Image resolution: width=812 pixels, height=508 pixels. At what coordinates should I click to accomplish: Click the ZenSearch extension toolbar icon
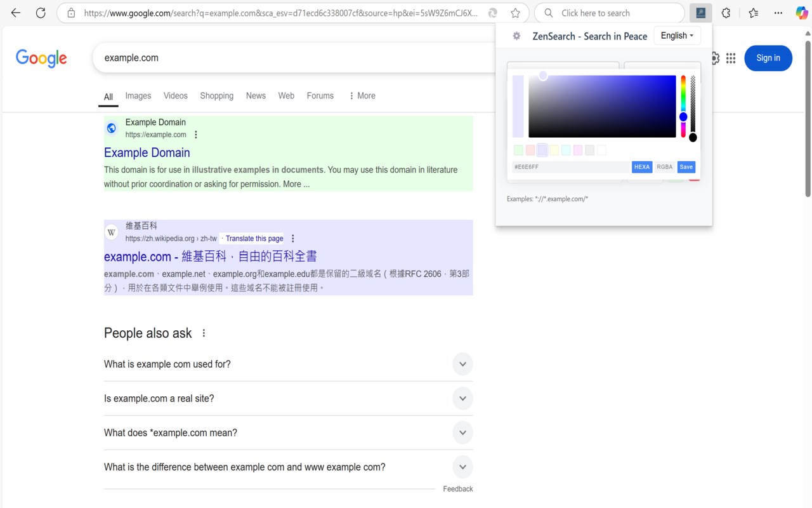tap(700, 13)
